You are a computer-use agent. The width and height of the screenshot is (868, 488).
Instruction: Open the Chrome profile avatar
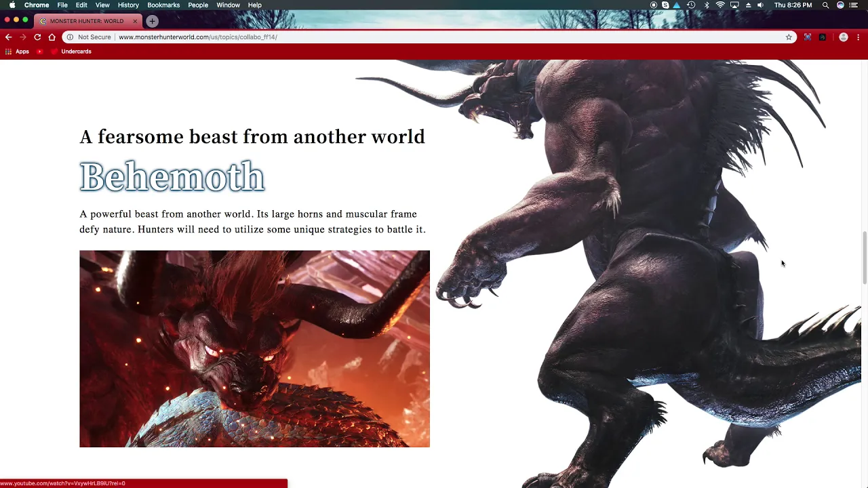coord(844,37)
